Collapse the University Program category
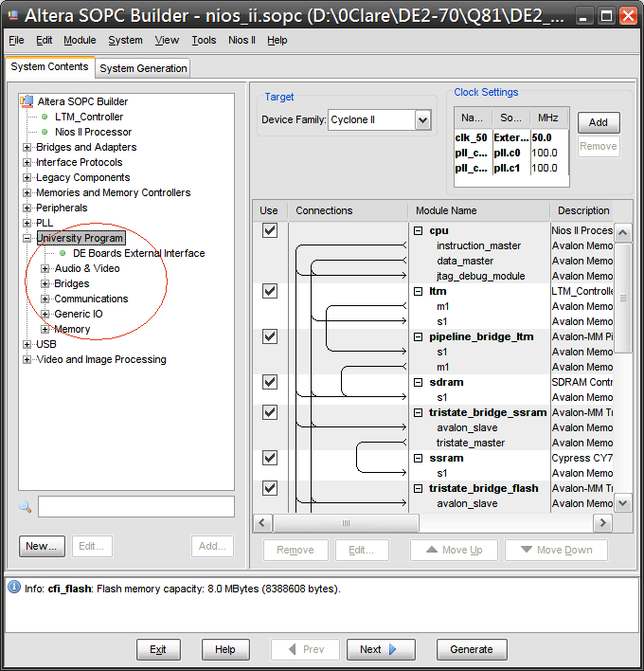 click(x=27, y=239)
